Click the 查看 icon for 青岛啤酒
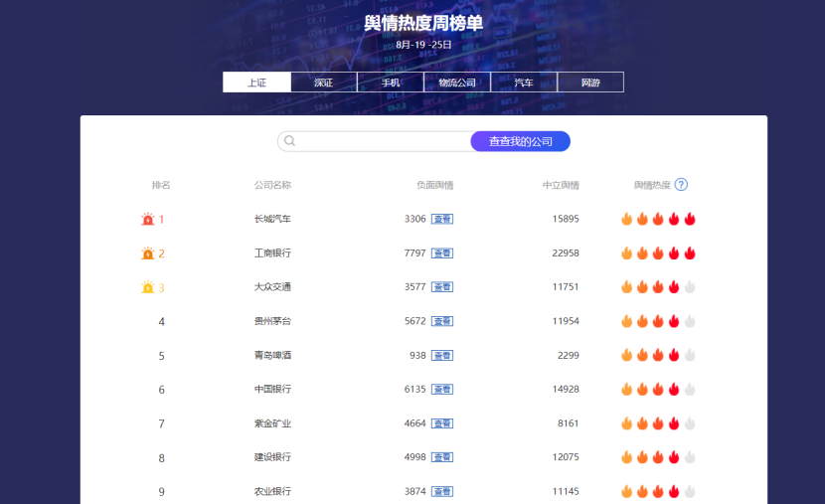Screen dimensions: 825x504 click(442, 355)
